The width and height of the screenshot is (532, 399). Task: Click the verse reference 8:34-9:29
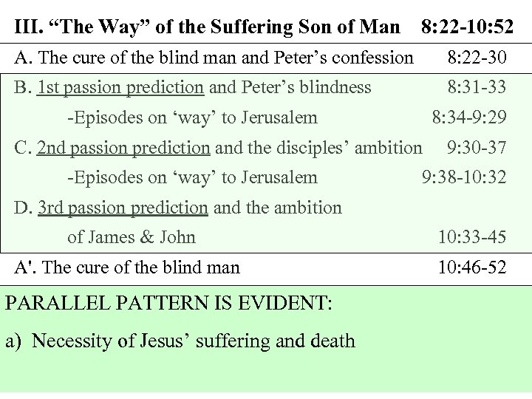click(469, 117)
